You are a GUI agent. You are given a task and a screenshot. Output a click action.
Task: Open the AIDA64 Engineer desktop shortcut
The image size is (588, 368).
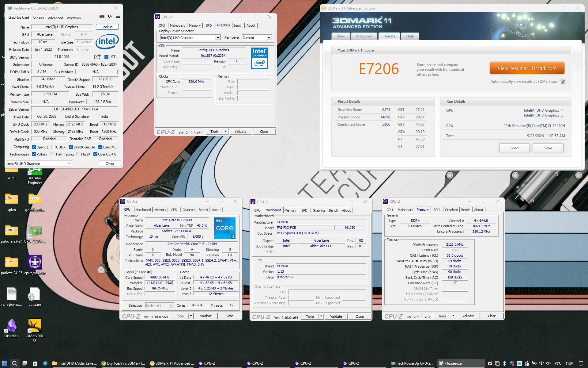[35, 176]
